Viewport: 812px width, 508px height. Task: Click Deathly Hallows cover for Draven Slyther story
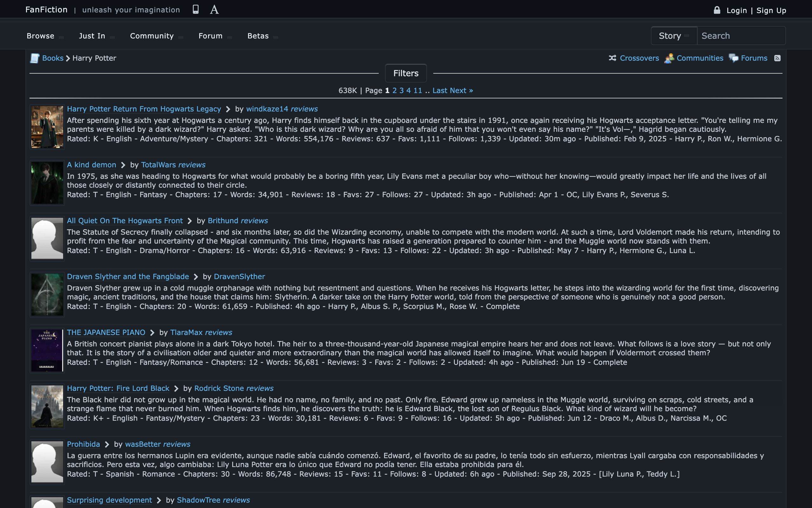click(x=47, y=295)
